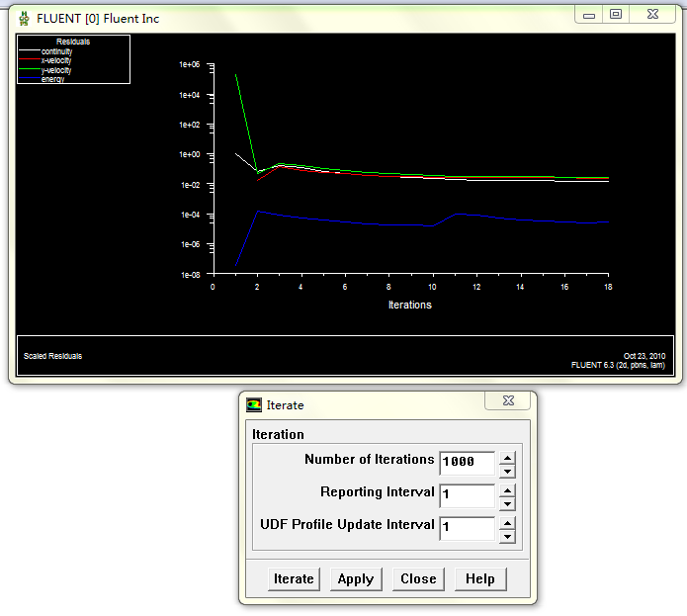Click the Iterate dialog title icon
The image size is (687, 616).
pos(255,404)
